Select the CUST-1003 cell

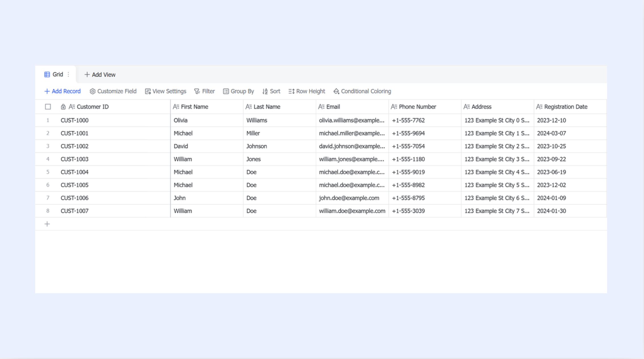click(x=113, y=159)
